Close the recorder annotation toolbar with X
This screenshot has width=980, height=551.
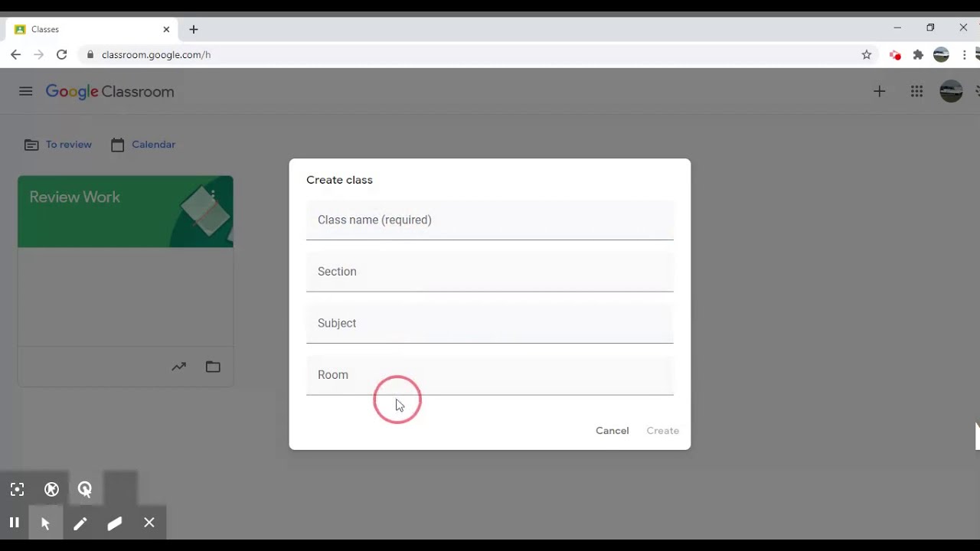tap(149, 523)
